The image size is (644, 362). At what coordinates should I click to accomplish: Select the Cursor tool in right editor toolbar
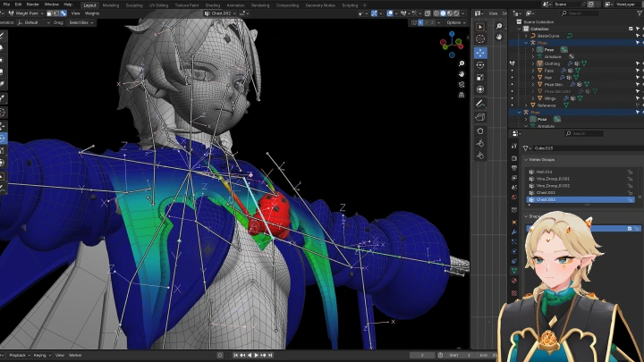click(x=480, y=39)
